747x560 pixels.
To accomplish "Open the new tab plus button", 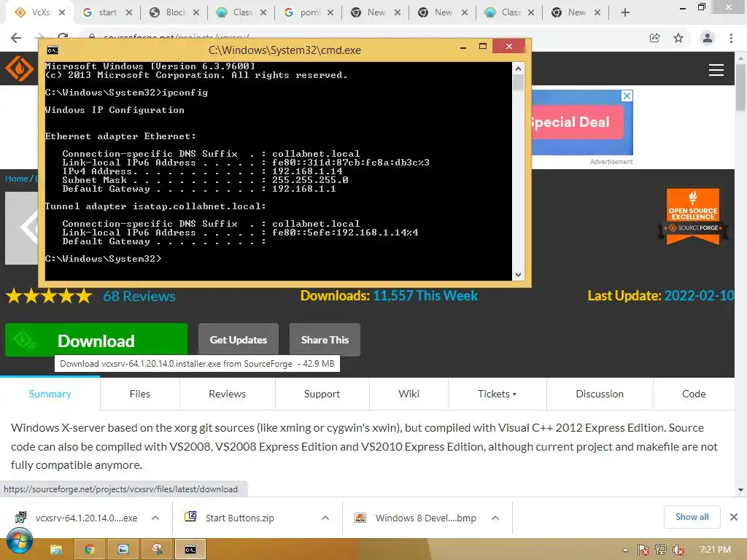I will click(x=625, y=12).
